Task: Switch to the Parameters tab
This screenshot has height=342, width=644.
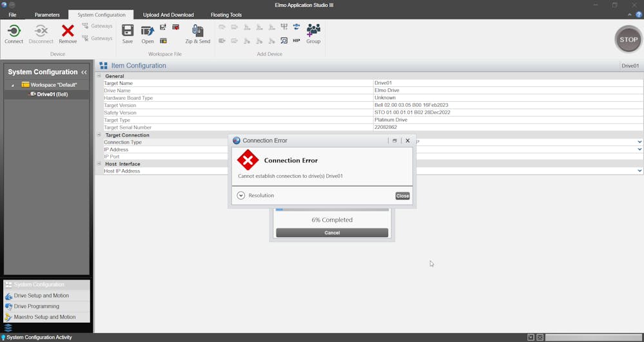Action: [x=47, y=15]
